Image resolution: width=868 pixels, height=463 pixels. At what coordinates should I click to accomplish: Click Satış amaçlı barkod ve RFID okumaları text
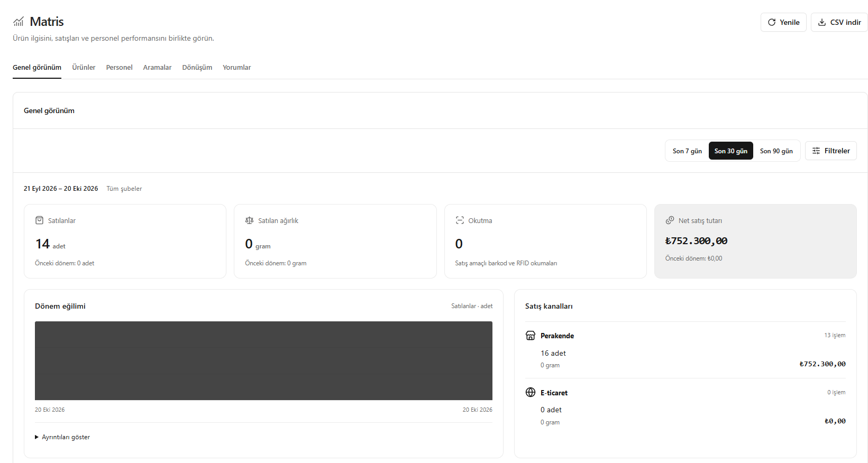click(506, 263)
